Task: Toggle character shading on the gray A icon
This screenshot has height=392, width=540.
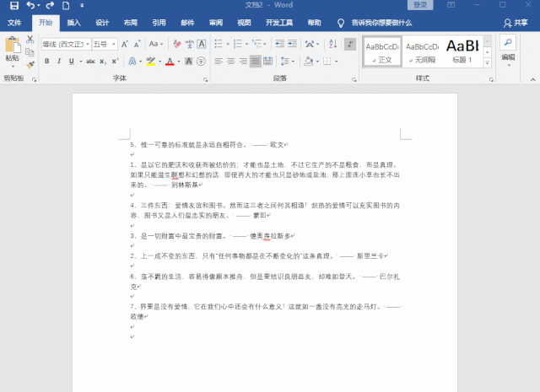Action: tap(189, 62)
